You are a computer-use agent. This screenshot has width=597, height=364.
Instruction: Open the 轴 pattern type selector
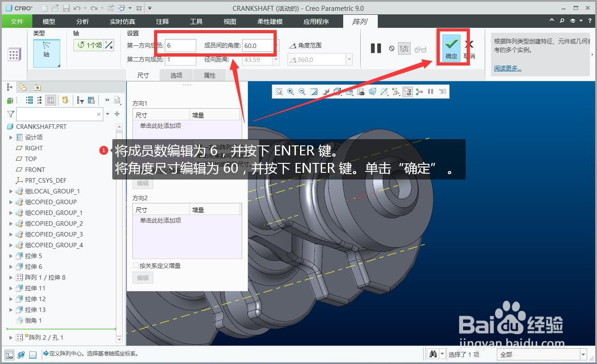pos(47,53)
